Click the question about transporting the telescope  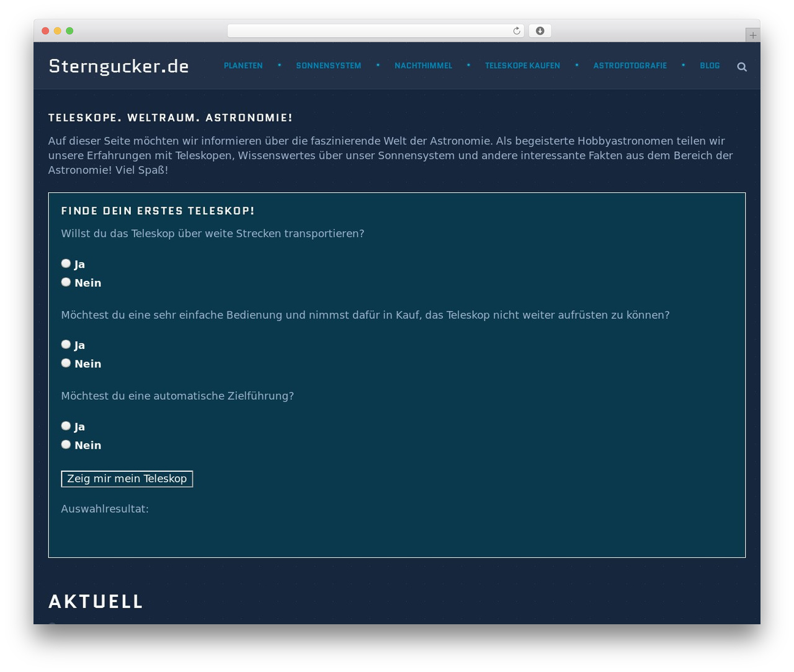pyautogui.click(x=213, y=234)
